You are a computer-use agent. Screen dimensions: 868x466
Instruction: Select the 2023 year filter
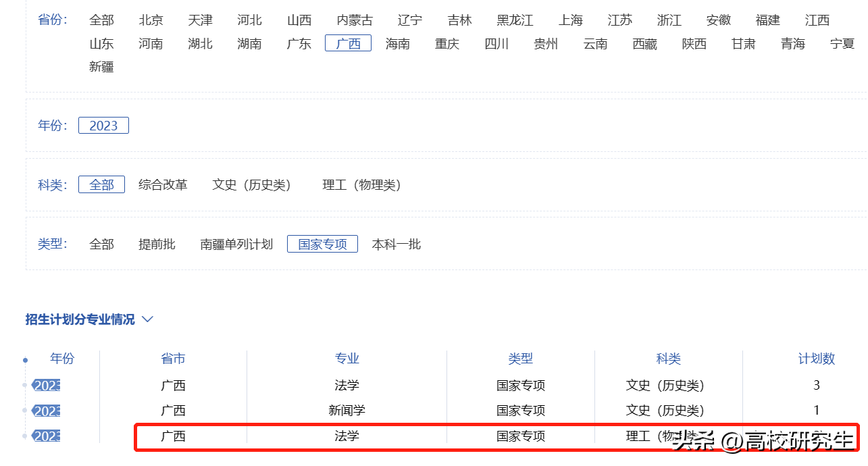tap(103, 126)
